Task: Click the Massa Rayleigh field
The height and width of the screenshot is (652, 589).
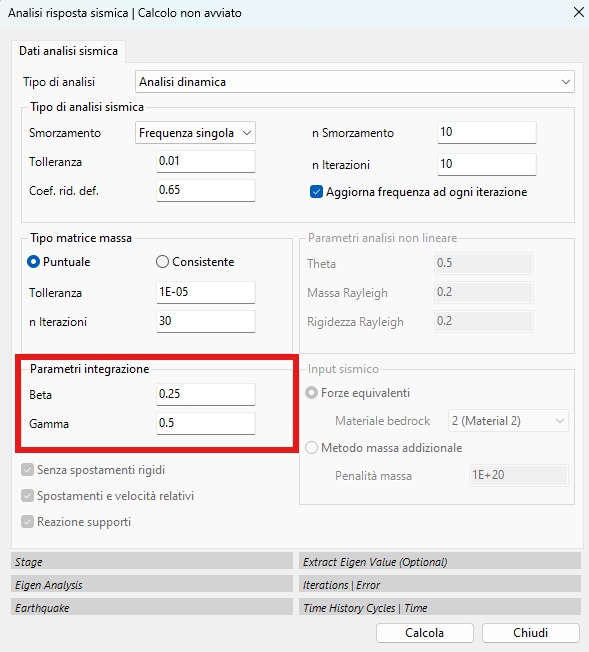Action: [484, 292]
